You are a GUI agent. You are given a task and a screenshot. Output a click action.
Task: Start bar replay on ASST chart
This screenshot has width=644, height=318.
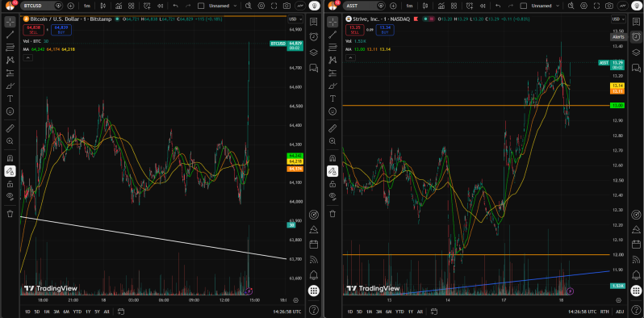[483, 6]
